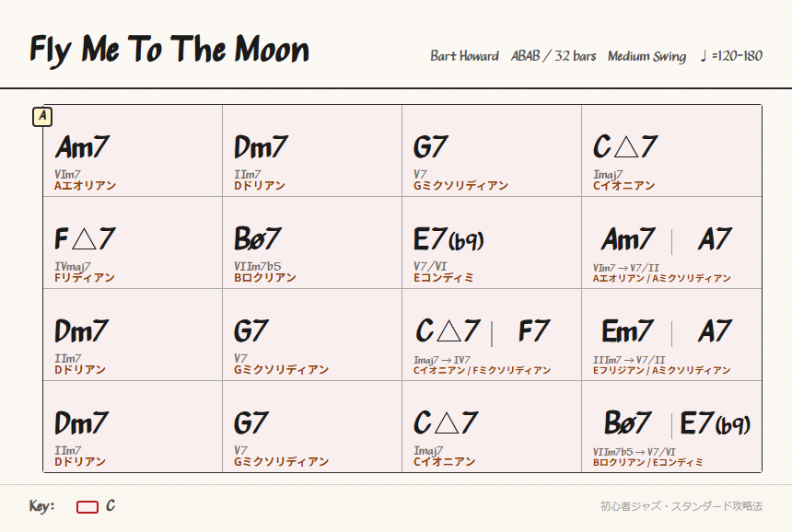Select the Em7 chord symbol

(628, 331)
